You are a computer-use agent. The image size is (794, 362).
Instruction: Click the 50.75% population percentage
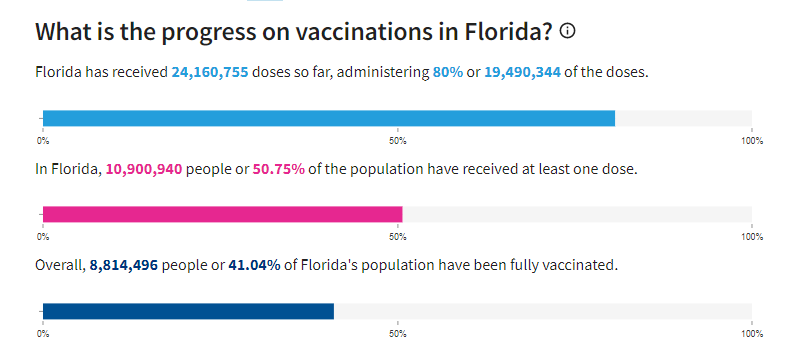pos(279,169)
